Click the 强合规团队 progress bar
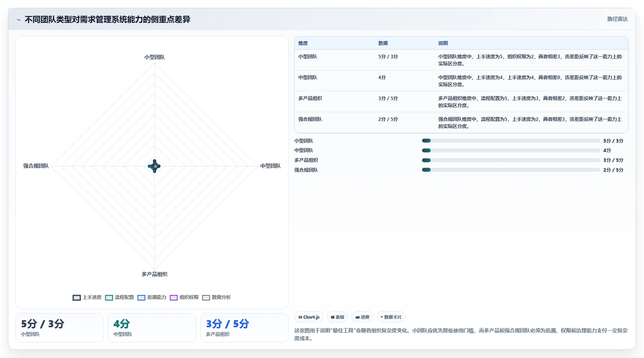The image size is (644, 358). 511,170
